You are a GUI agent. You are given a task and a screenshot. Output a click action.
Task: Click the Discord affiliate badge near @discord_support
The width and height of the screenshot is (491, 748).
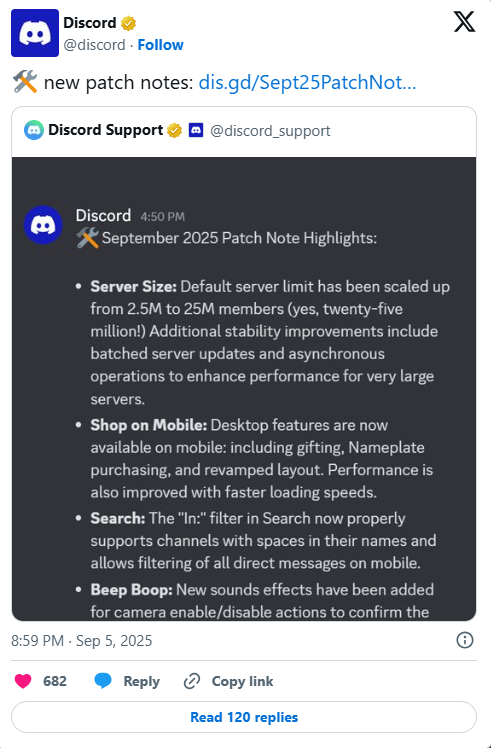pyautogui.click(x=196, y=130)
